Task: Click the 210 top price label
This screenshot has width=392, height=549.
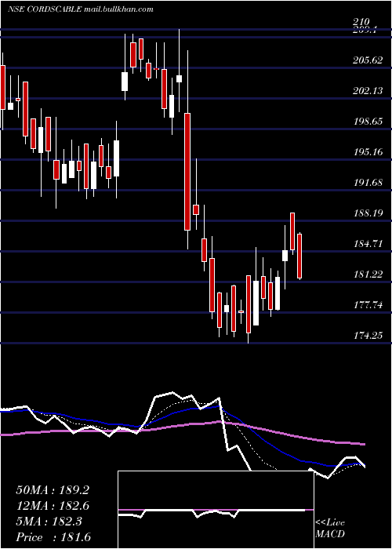Action: tap(361, 22)
